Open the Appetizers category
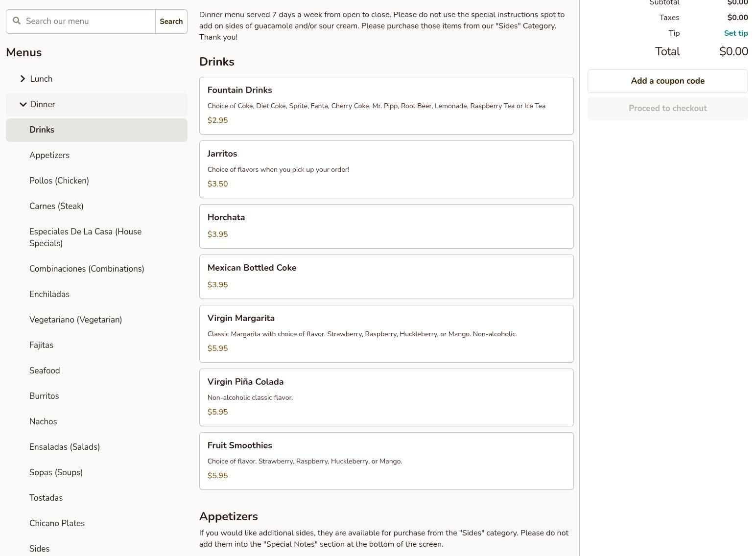The height and width of the screenshot is (556, 756). (x=49, y=155)
